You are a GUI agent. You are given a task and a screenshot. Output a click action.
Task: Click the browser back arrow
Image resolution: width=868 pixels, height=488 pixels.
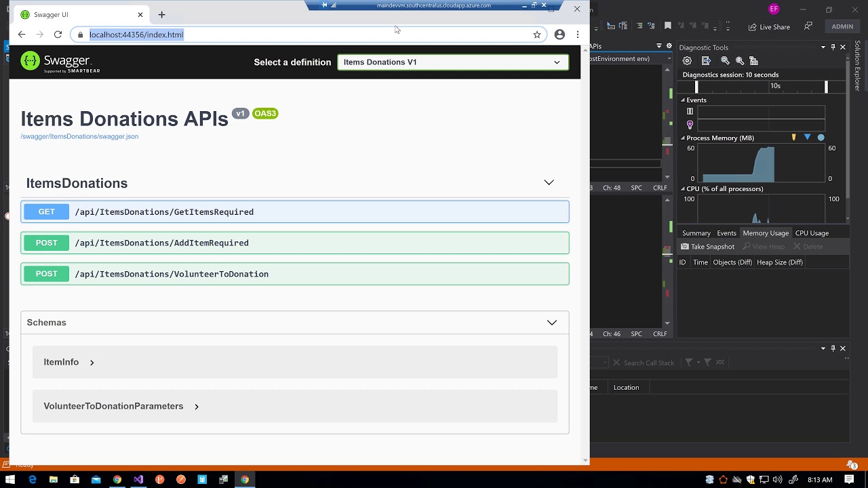pyautogui.click(x=22, y=35)
